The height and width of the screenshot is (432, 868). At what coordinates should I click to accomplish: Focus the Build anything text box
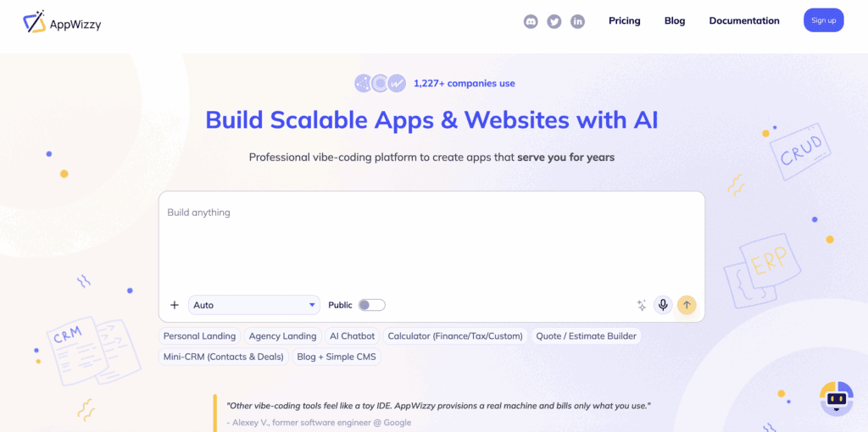[431, 241]
